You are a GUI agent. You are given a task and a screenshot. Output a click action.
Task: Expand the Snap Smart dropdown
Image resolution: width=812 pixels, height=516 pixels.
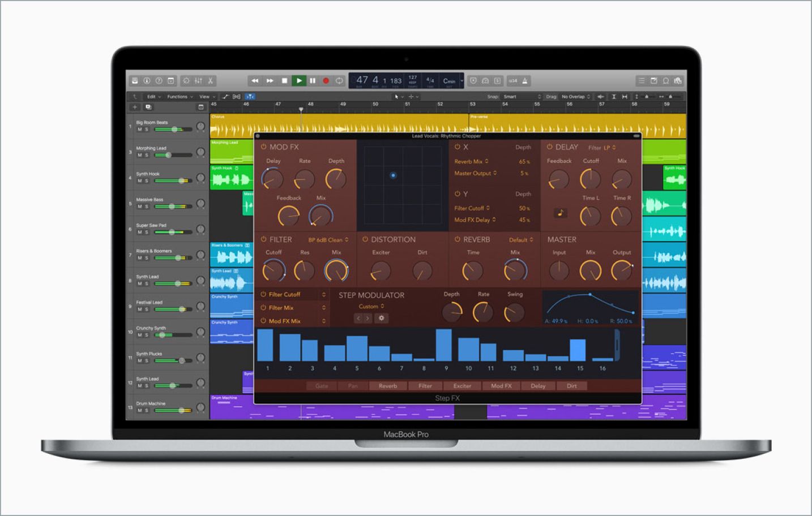click(522, 97)
